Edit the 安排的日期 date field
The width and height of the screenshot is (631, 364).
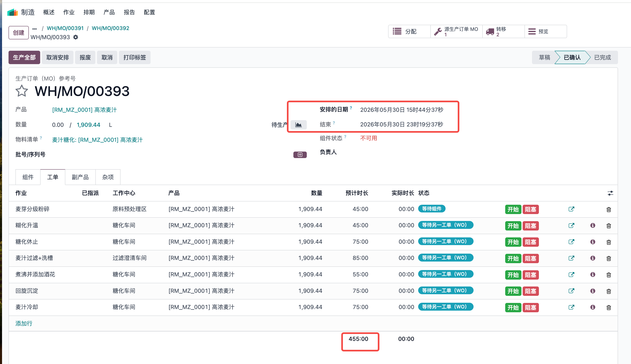[402, 110]
